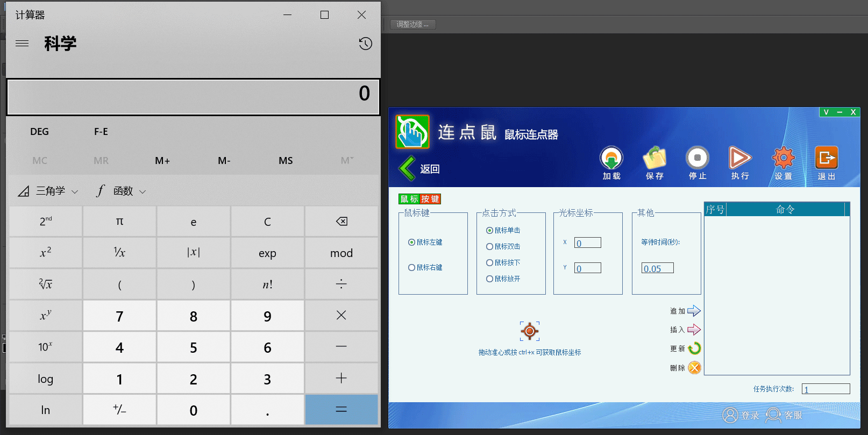This screenshot has height=435, width=868.
Task: Click M+ memory add button
Action: [x=162, y=161]
